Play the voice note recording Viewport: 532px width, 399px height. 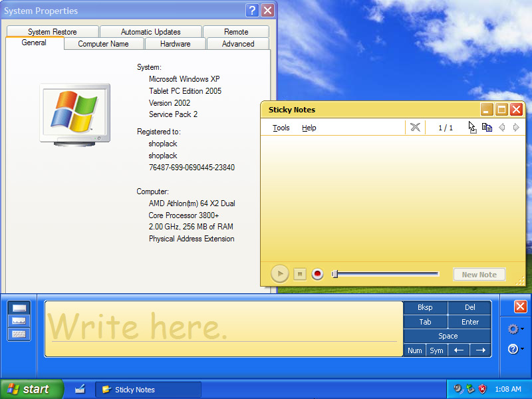pyautogui.click(x=280, y=274)
